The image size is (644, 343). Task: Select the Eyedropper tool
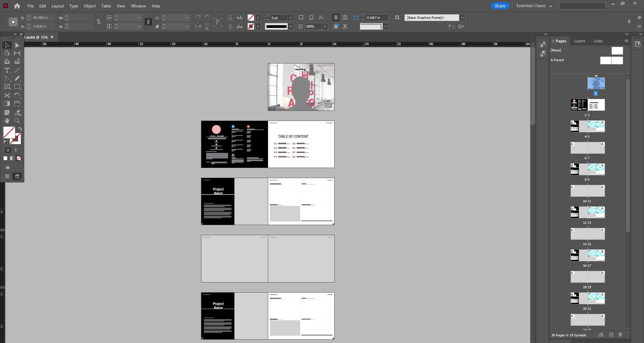pyautogui.click(x=17, y=113)
